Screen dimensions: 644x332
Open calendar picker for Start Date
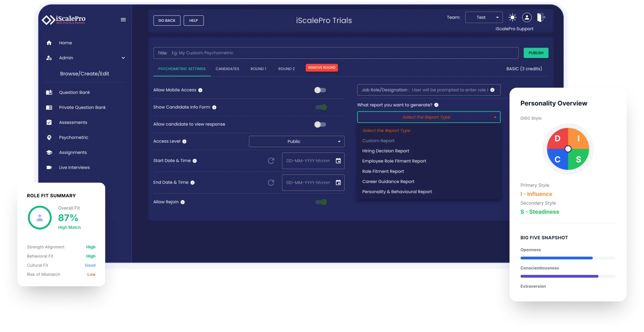(x=338, y=161)
